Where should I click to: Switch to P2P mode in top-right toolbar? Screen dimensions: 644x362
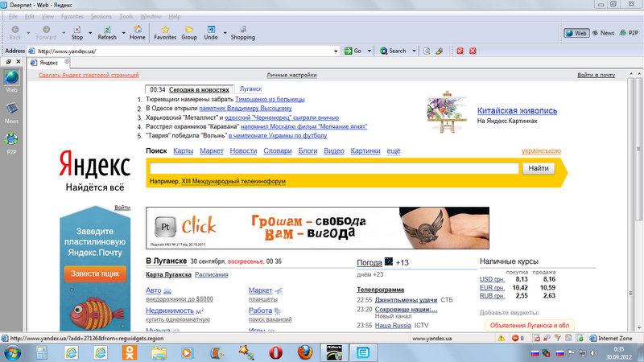[629, 33]
